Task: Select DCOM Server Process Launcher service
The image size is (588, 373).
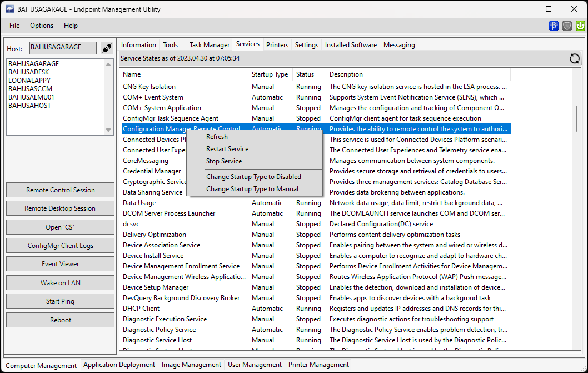Action: 316,213
